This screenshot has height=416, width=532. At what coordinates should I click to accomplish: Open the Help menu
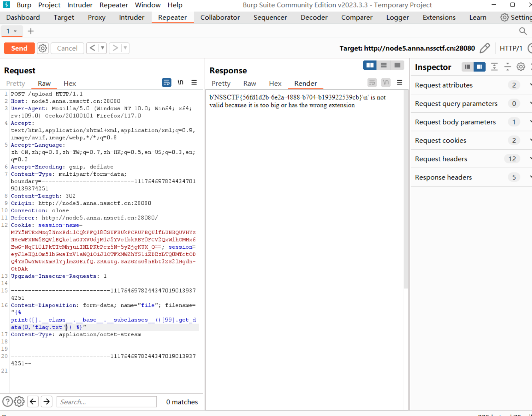pyautogui.click(x=175, y=5)
